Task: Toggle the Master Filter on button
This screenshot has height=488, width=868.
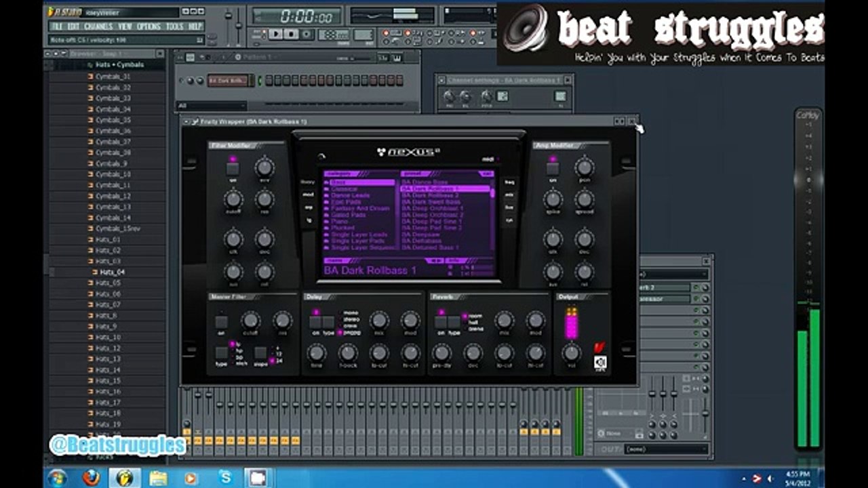Action: tap(221, 322)
